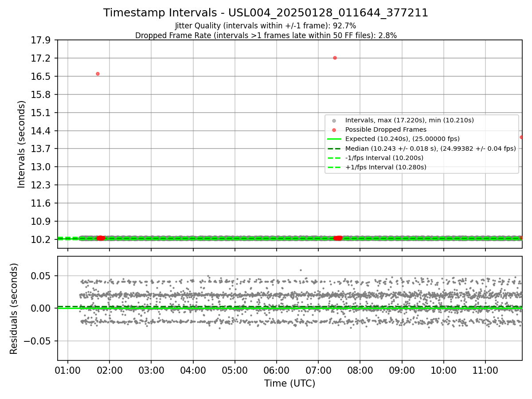Image resolution: width=532 pixels, height=399 pixels.
Task: Click the red marker cluster near 07:30 on baseline
Action: pos(338,238)
